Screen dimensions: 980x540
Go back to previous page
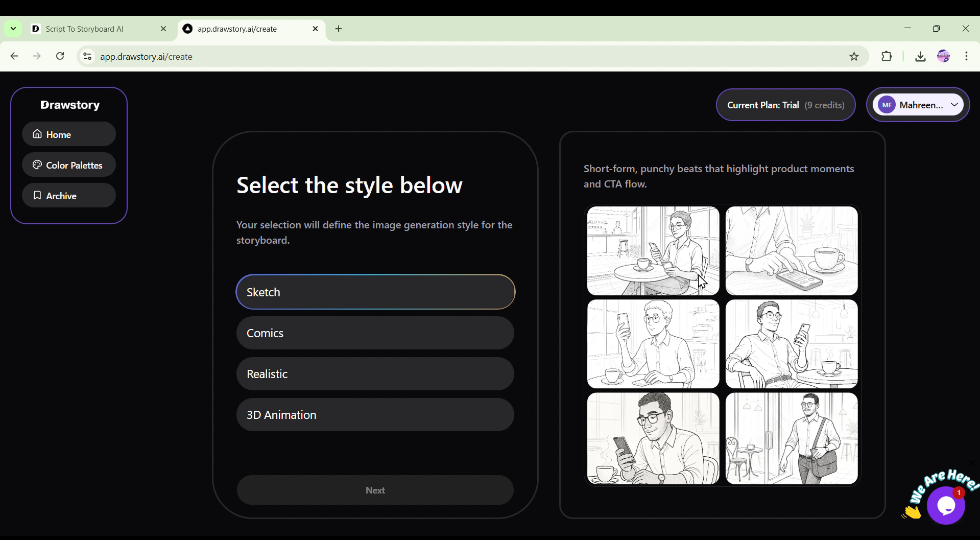[x=14, y=56]
